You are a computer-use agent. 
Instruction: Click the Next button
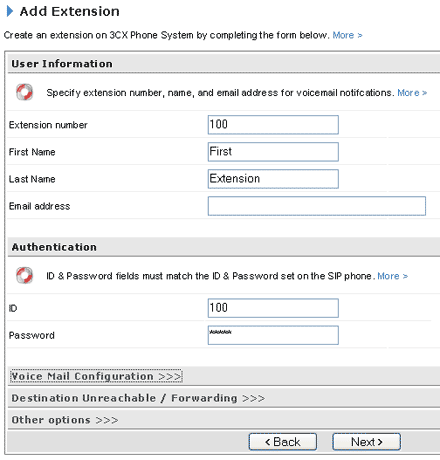[366, 442]
